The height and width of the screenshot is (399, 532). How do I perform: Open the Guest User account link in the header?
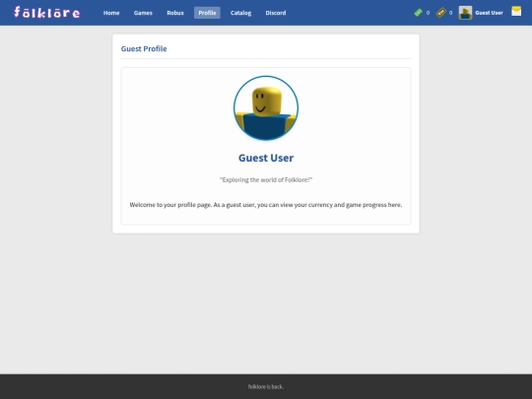click(489, 13)
